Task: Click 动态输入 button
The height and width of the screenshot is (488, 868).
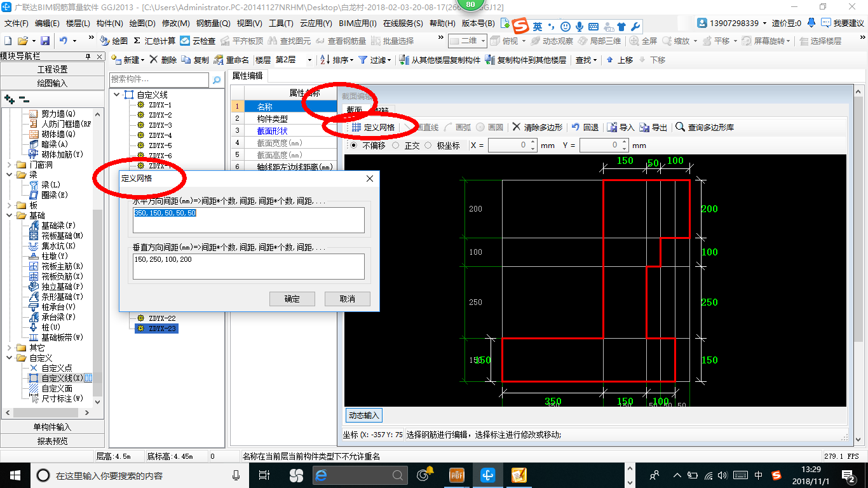Action: (x=364, y=415)
